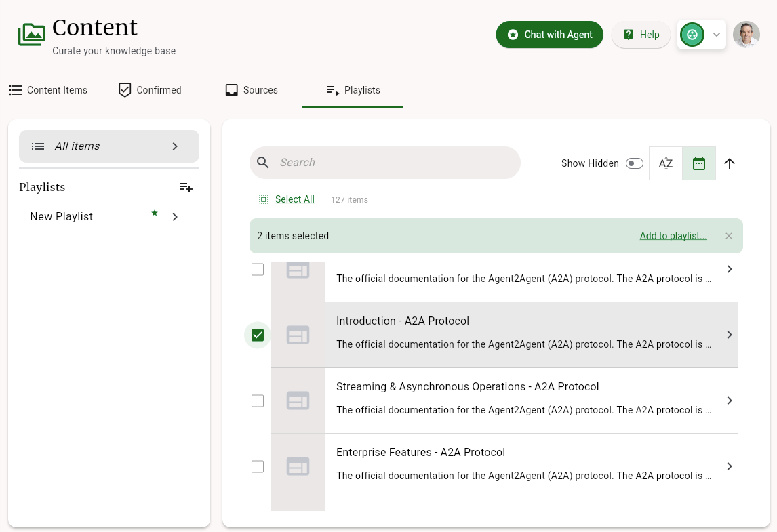Open the Confirmed tab
Viewport: 777px width, 532px height.
[x=150, y=90]
